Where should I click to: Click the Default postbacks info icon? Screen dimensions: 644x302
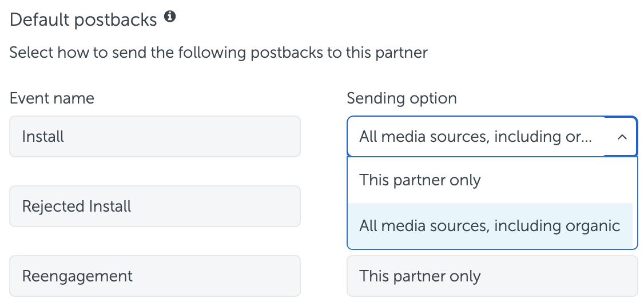coord(170,17)
